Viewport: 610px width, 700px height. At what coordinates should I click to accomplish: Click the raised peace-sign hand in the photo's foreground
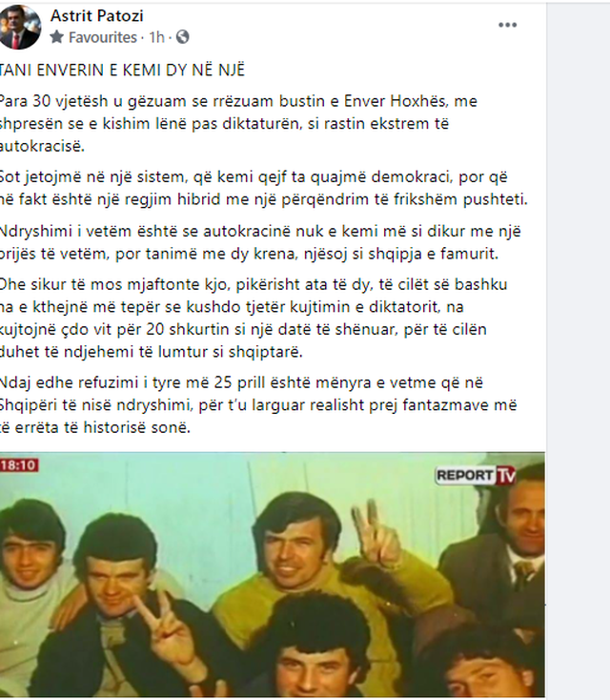pyautogui.click(x=165, y=629)
